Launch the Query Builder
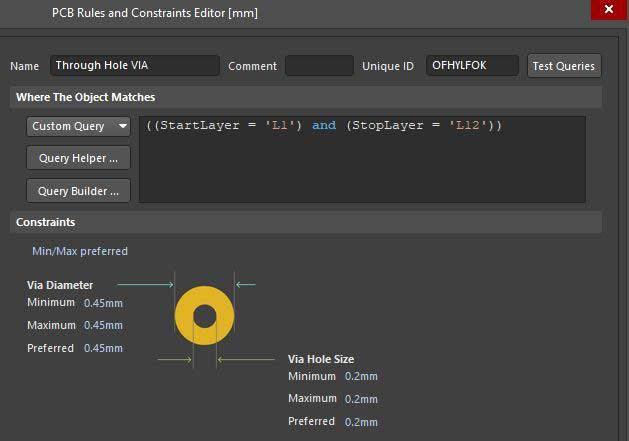The image size is (629, 441). coord(78,191)
